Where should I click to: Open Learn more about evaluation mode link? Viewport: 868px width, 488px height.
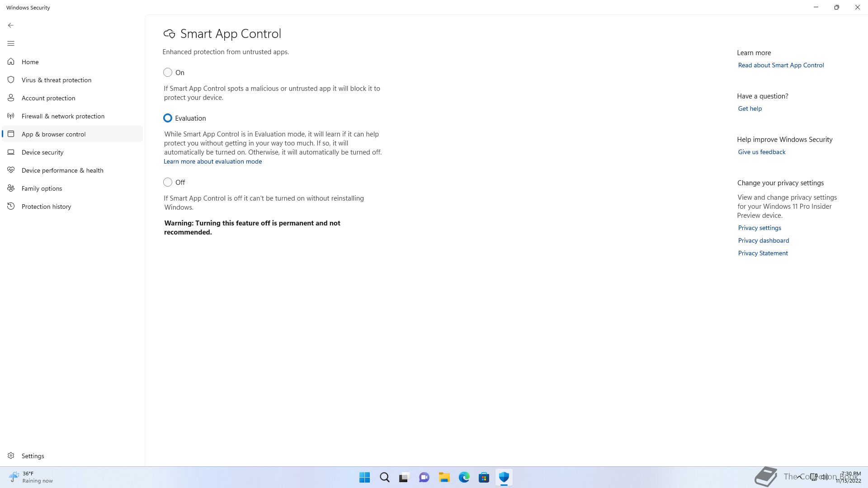pyautogui.click(x=212, y=161)
